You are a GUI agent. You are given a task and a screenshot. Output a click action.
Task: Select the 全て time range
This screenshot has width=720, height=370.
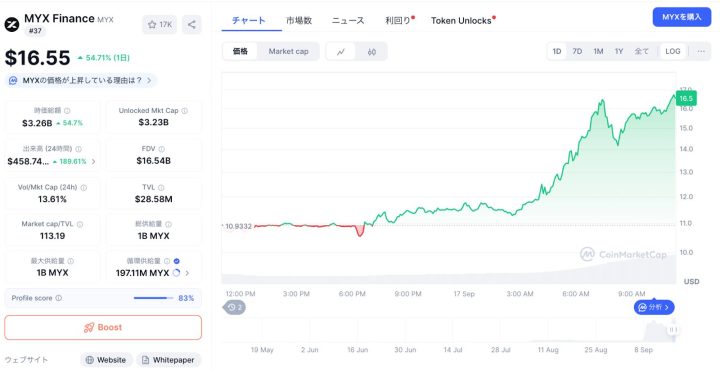pos(641,51)
